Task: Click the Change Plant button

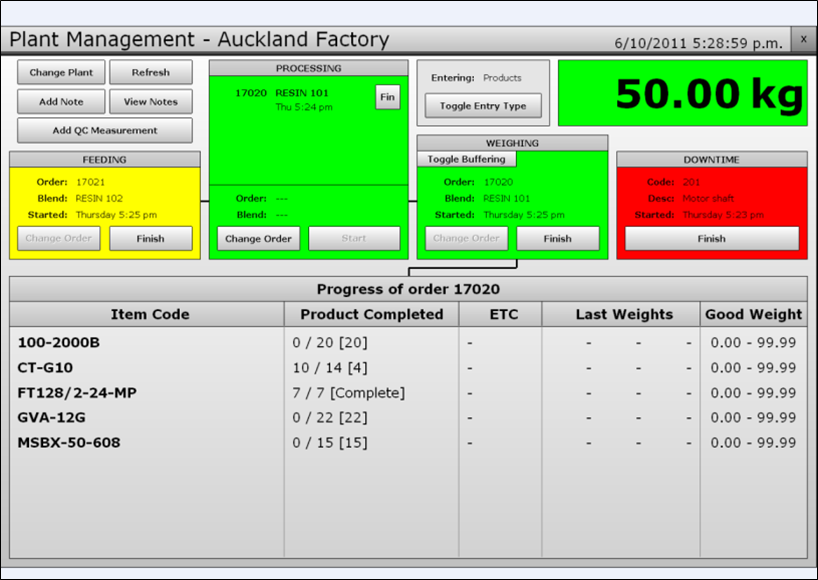Action: coord(61,73)
